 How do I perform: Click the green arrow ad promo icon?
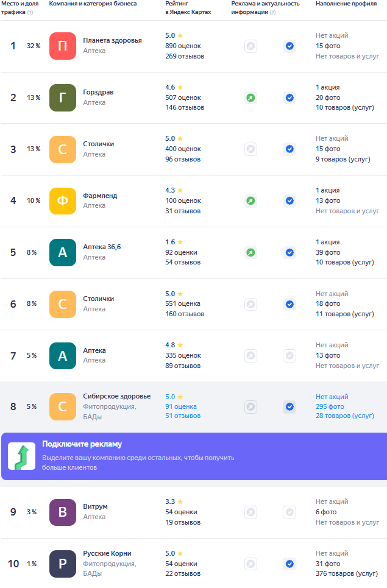point(21,457)
